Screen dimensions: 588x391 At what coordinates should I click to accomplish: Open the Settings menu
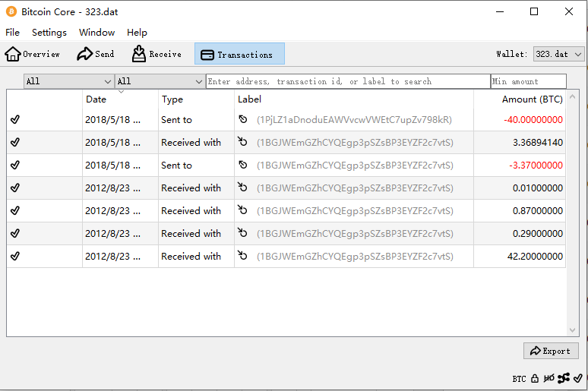(x=49, y=33)
